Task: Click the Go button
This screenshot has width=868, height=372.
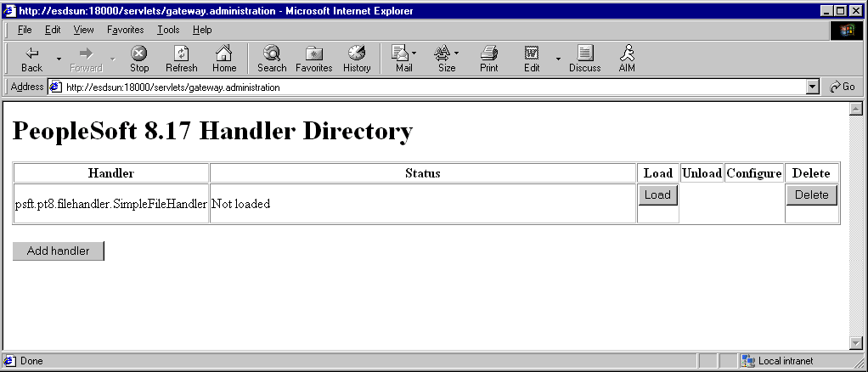Action: tap(843, 87)
